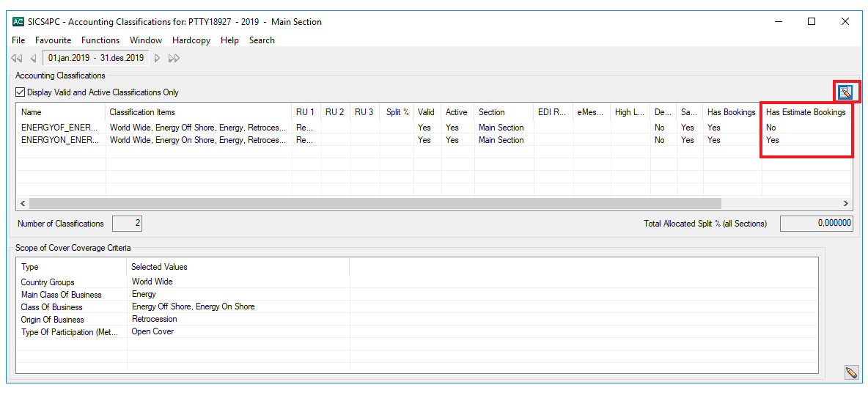Click the pencil edit icon at bottom right
This screenshot has height=393, width=868.
tap(850, 372)
